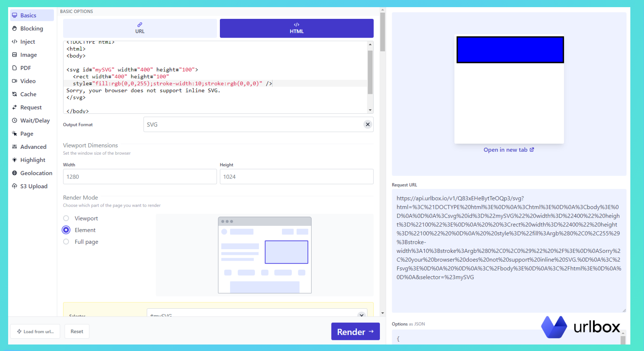Click the Wait/Delay clock icon
644x351 pixels.
[x=15, y=121]
